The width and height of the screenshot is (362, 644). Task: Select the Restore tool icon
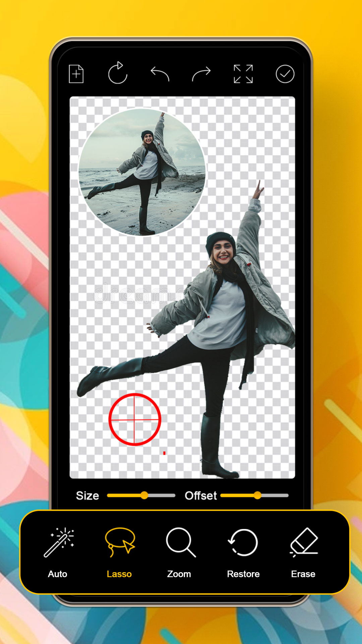coord(243,542)
